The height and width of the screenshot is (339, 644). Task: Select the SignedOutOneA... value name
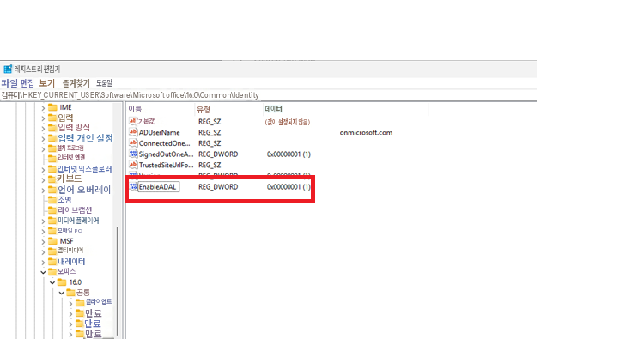pyautogui.click(x=166, y=154)
